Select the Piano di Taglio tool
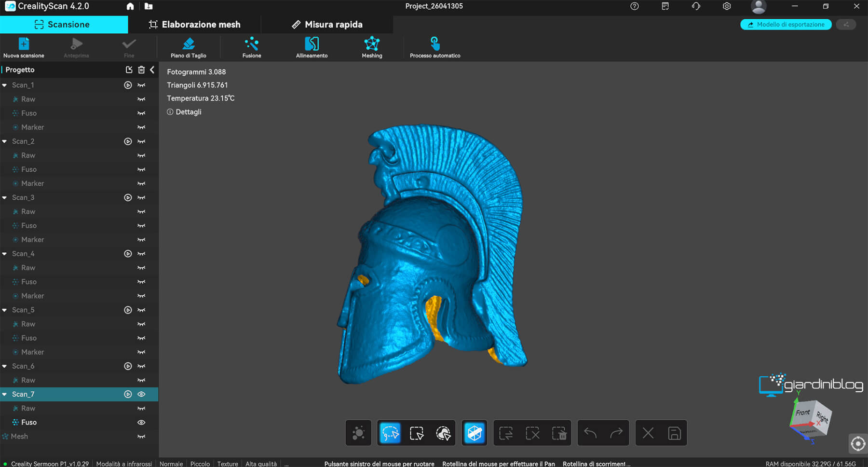The image size is (868, 467). (189, 44)
